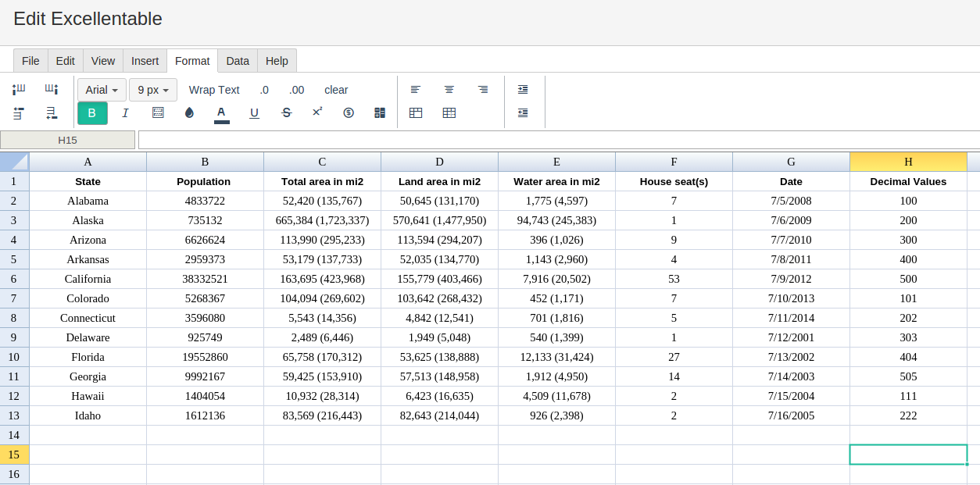Click the currency dollar format icon

[349, 113]
